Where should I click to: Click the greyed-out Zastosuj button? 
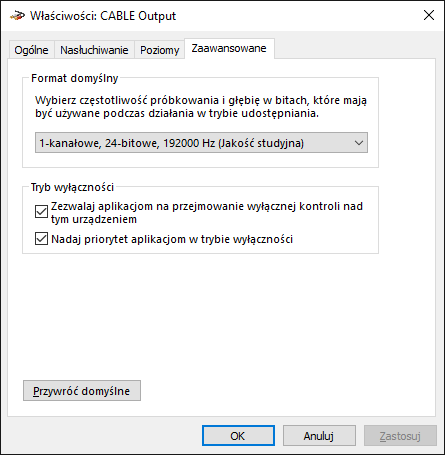(x=400, y=436)
